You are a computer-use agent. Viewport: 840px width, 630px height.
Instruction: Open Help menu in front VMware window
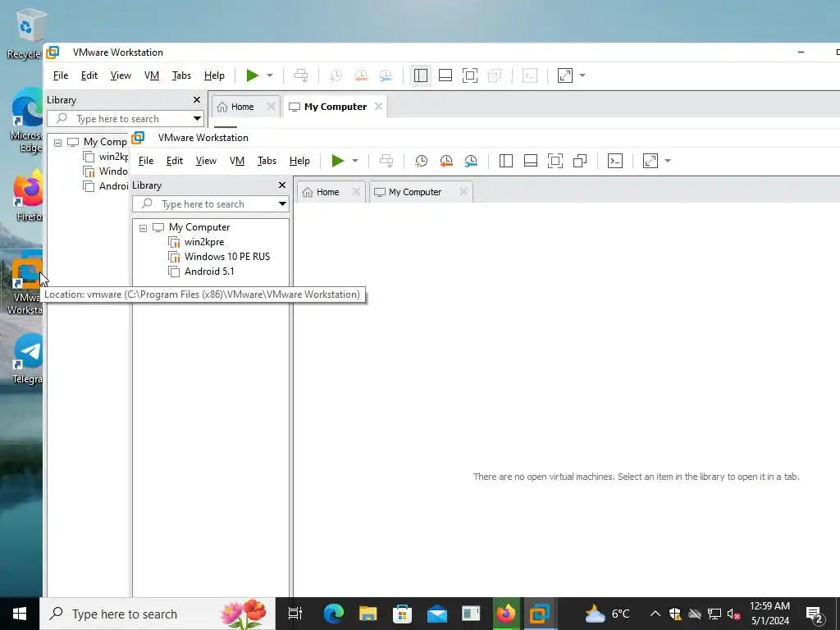(299, 161)
